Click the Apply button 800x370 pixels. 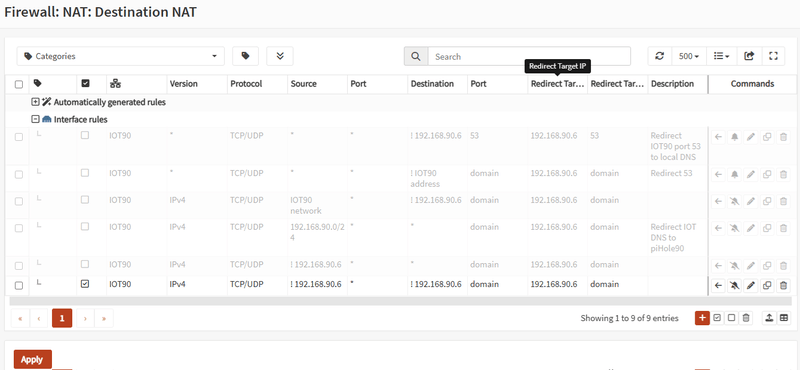pyautogui.click(x=32, y=359)
